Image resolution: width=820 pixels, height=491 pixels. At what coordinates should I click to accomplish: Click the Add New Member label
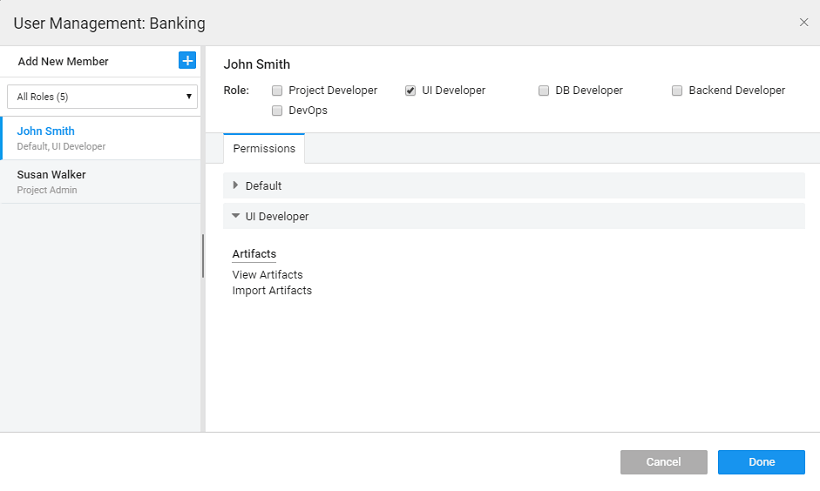(63, 61)
